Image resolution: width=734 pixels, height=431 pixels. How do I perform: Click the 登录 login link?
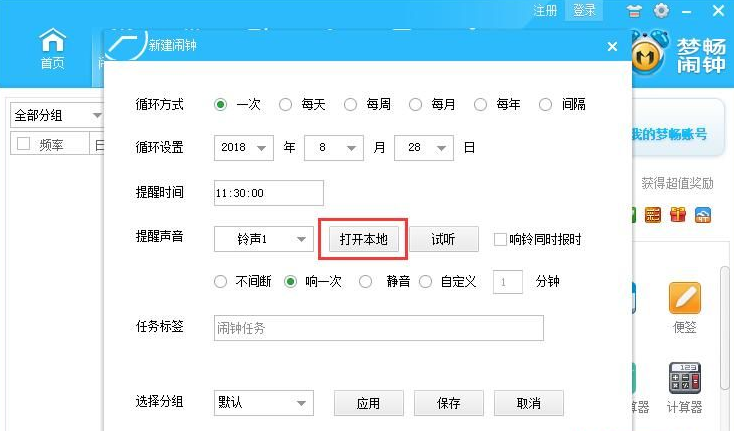click(x=584, y=10)
